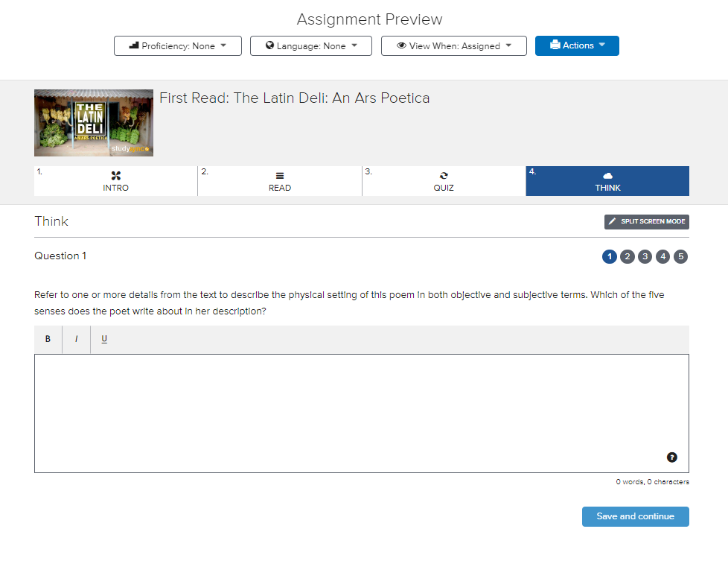Toggle italic formatting in the answer editor
Screen dimensions: 728x561
coord(76,339)
